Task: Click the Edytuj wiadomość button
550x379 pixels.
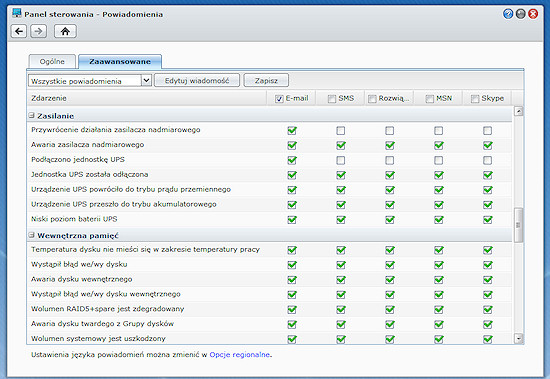Action: click(x=197, y=80)
